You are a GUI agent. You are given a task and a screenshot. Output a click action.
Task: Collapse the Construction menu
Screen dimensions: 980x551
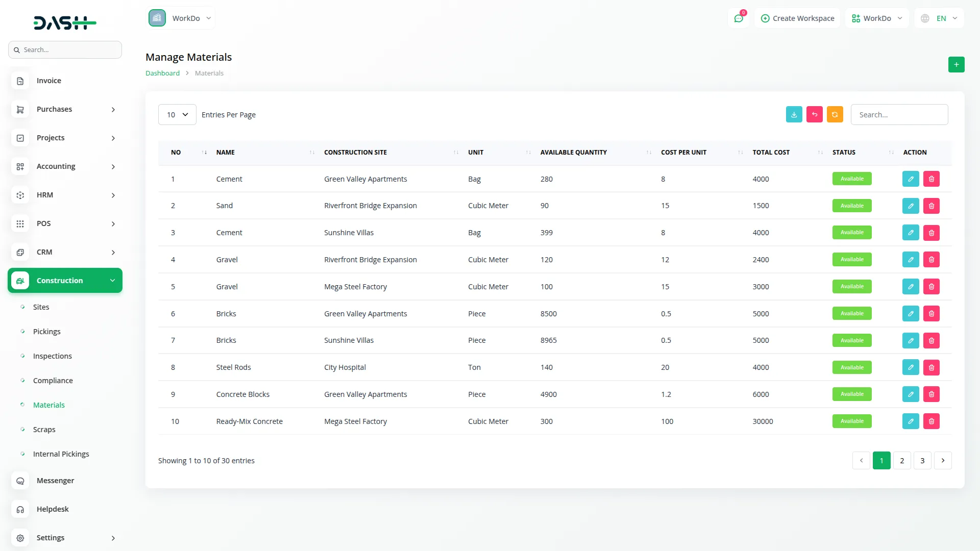tap(65, 281)
